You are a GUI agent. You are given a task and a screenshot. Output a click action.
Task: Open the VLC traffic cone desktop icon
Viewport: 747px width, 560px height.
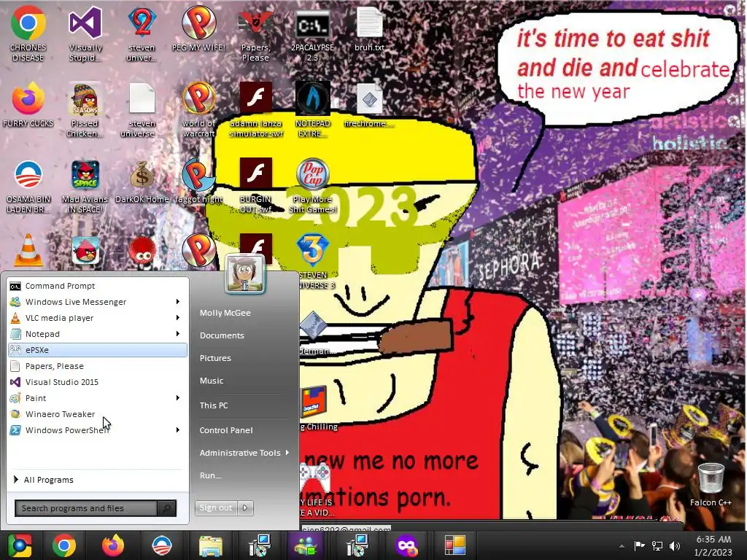[x=28, y=250]
